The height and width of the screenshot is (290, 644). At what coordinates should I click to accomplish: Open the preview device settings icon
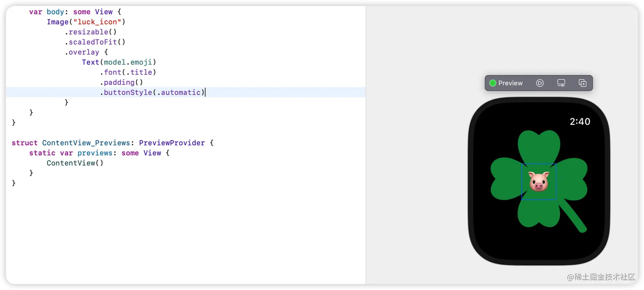point(561,83)
